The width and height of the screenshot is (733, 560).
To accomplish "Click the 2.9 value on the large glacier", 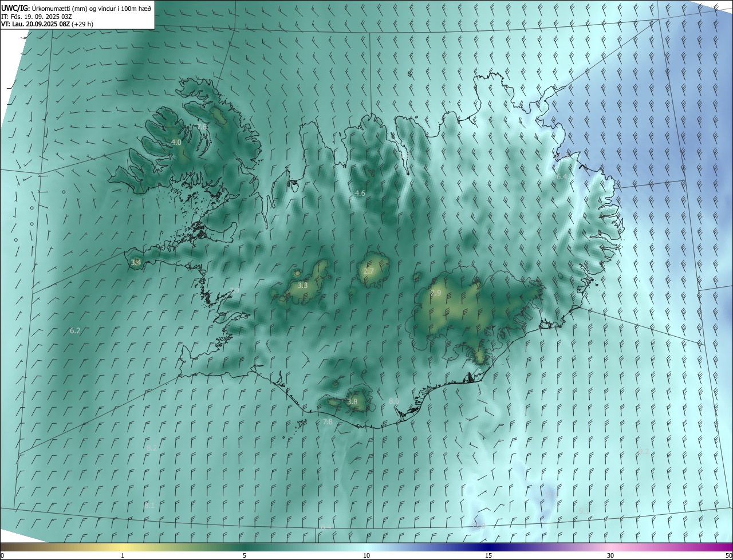I will (x=436, y=293).
